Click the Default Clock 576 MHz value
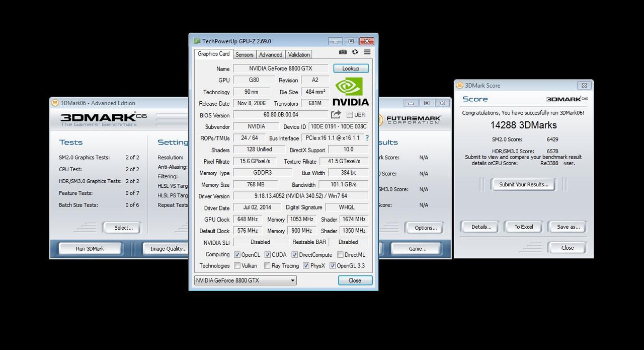 point(247,231)
